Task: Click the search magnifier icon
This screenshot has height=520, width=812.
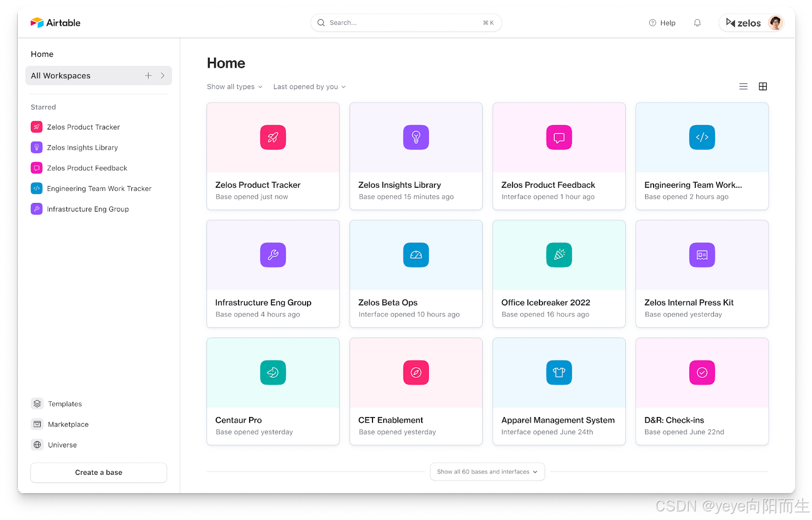Action: tap(321, 23)
